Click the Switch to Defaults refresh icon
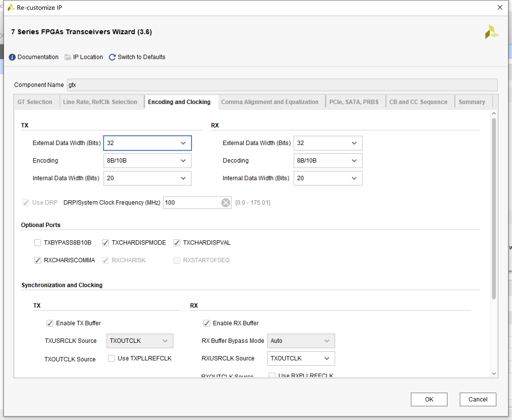 tap(112, 57)
